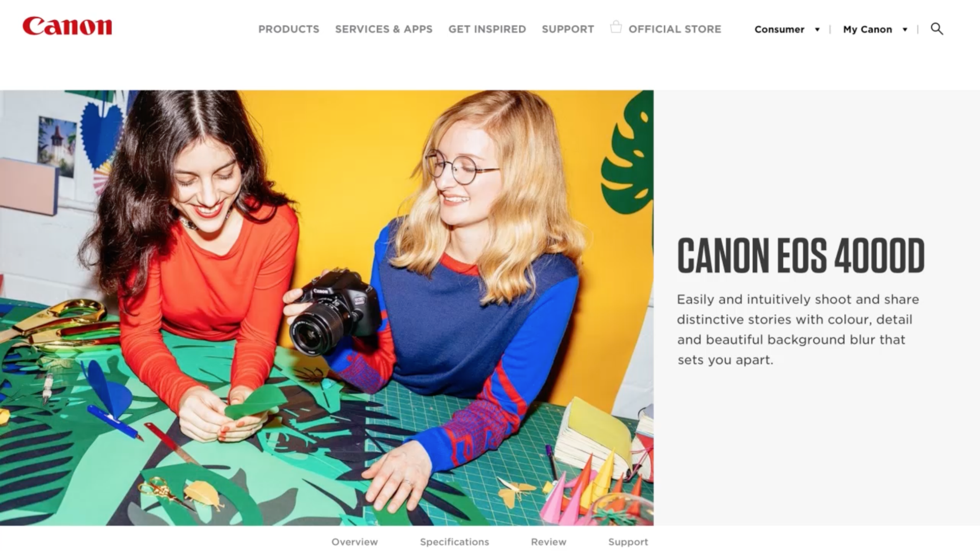Image resolution: width=980 pixels, height=551 pixels.
Task: Select the Consumer label text
Action: (779, 29)
